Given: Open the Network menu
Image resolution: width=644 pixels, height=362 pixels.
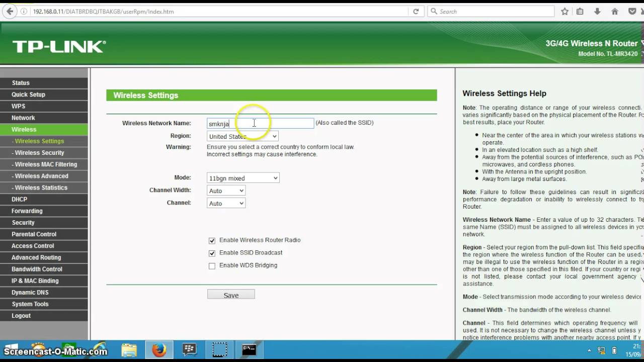Looking at the screenshot, I should (44, 118).
